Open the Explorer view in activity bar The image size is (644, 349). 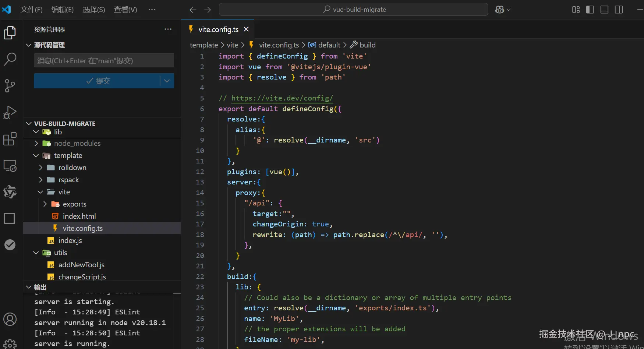tap(10, 33)
